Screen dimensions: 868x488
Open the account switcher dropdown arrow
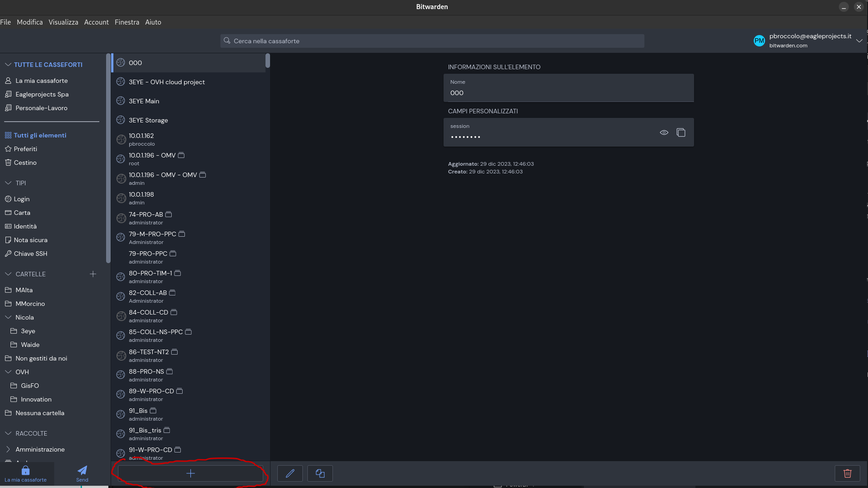click(859, 41)
